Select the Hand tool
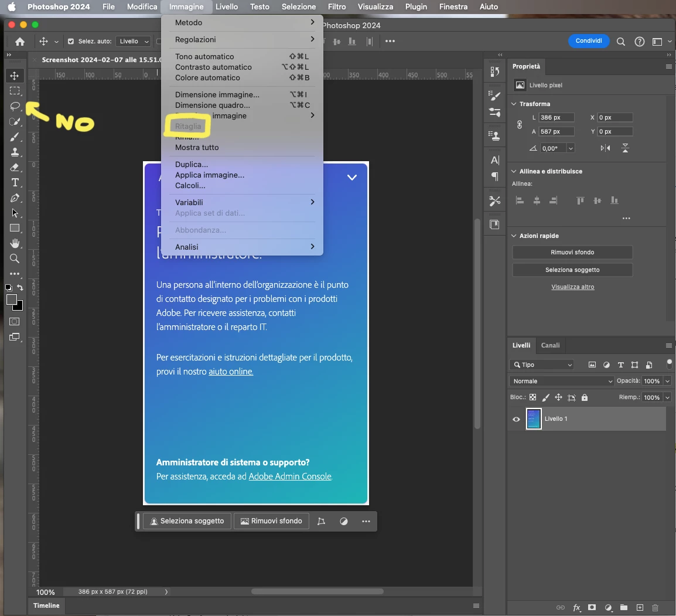Viewport: 676px width, 616px height. 15,243
